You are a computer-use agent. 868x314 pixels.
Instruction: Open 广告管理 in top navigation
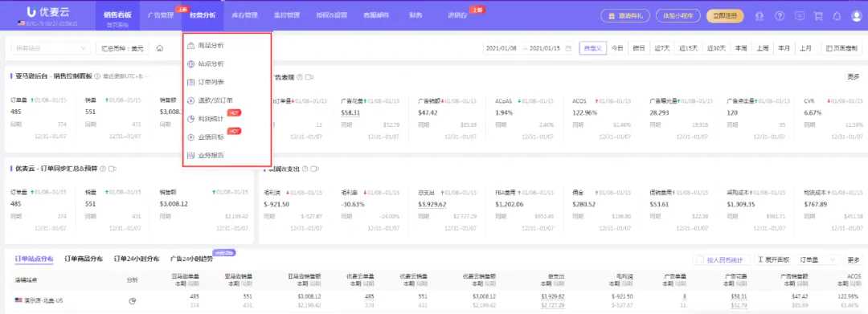click(x=161, y=15)
